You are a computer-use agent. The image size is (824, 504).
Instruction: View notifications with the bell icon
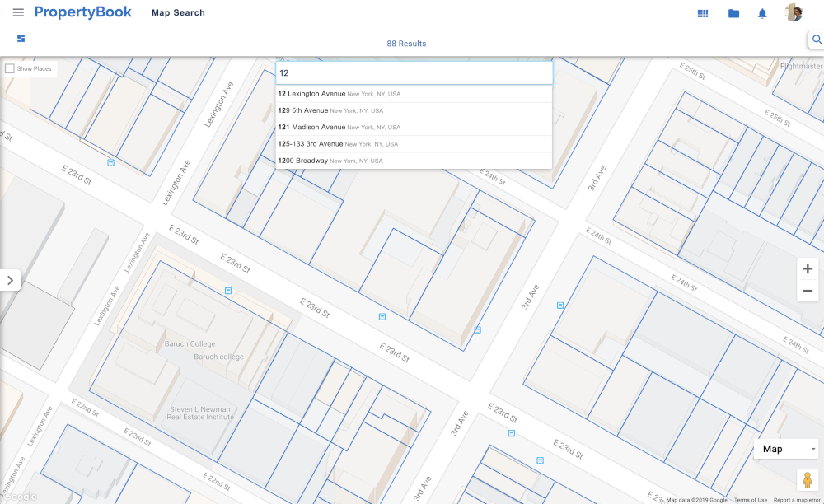[762, 14]
